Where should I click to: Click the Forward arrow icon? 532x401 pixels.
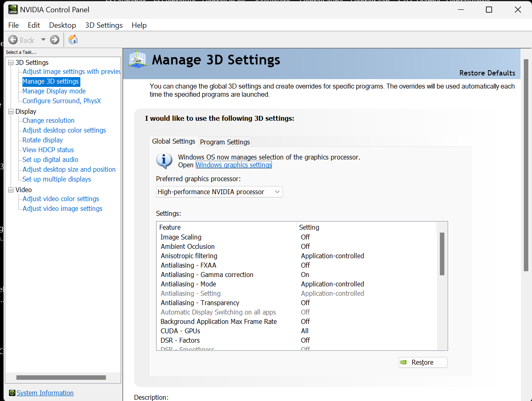point(55,40)
